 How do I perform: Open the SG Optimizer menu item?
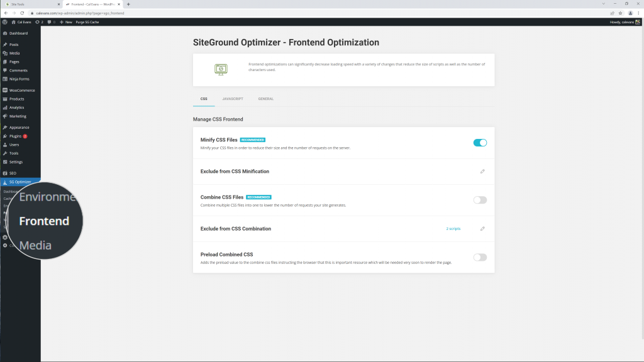20,182
